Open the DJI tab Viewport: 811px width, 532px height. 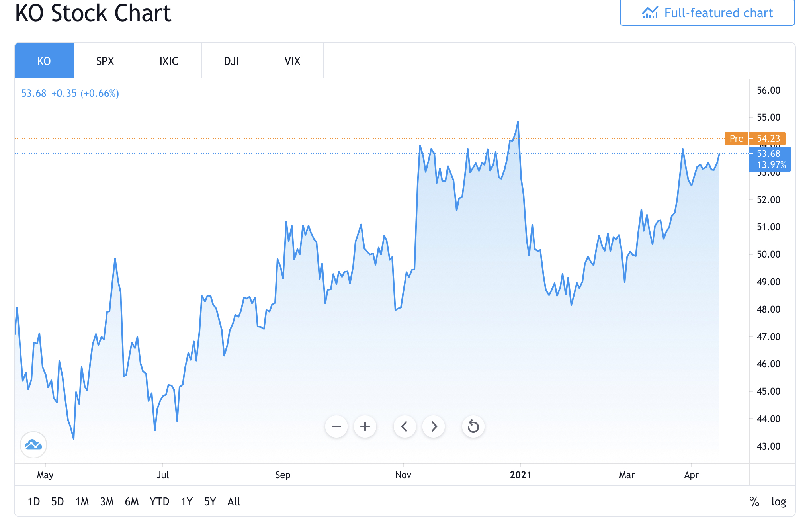tap(231, 61)
